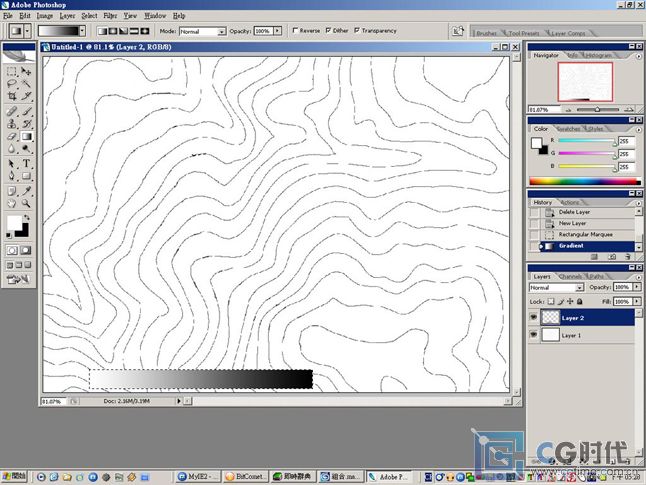This screenshot has width=646, height=485.
Task: Open Navigator panel options menu
Action: [x=639, y=56]
